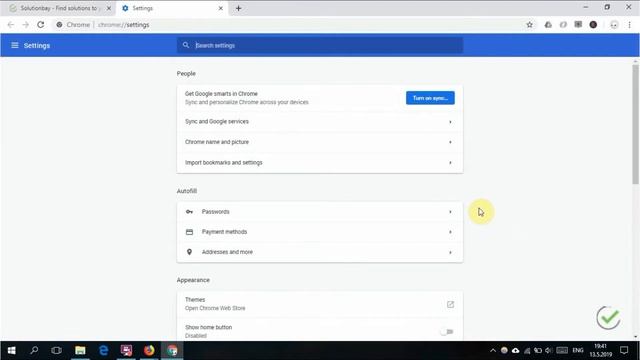The image size is (640, 360).
Task: Open the new tab plus button
Action: [x=238, y=8]
